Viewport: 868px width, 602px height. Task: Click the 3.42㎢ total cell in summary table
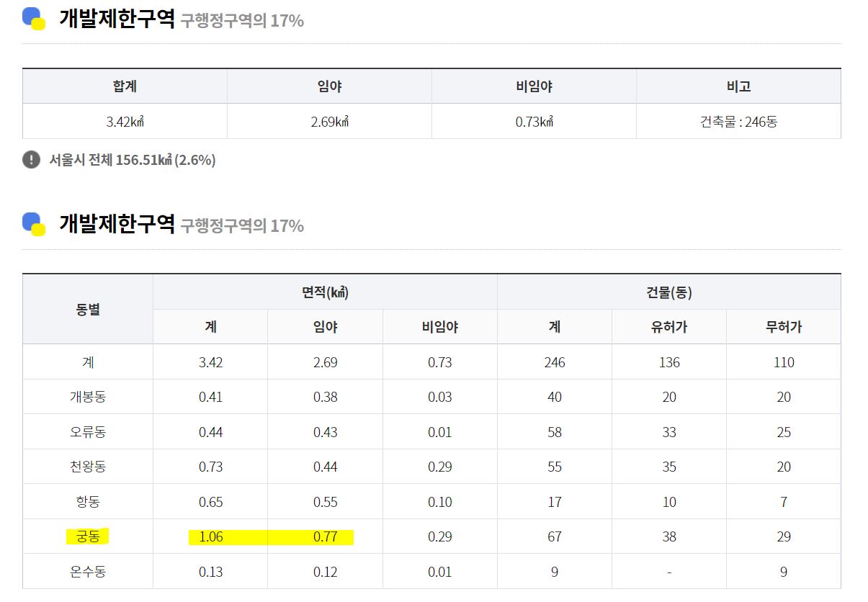click(125, 121)
